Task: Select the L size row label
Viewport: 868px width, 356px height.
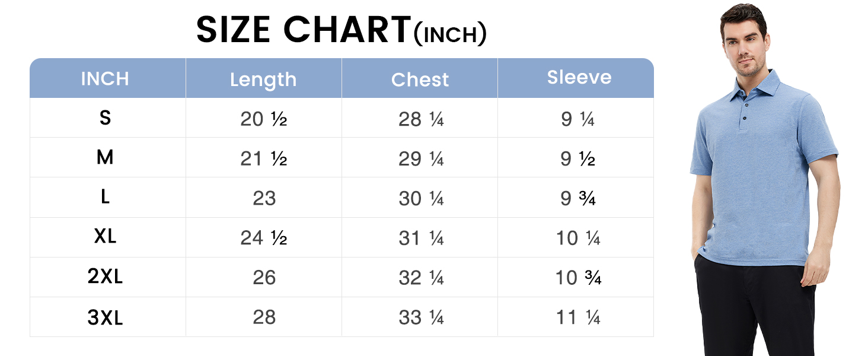Action: 105,197
